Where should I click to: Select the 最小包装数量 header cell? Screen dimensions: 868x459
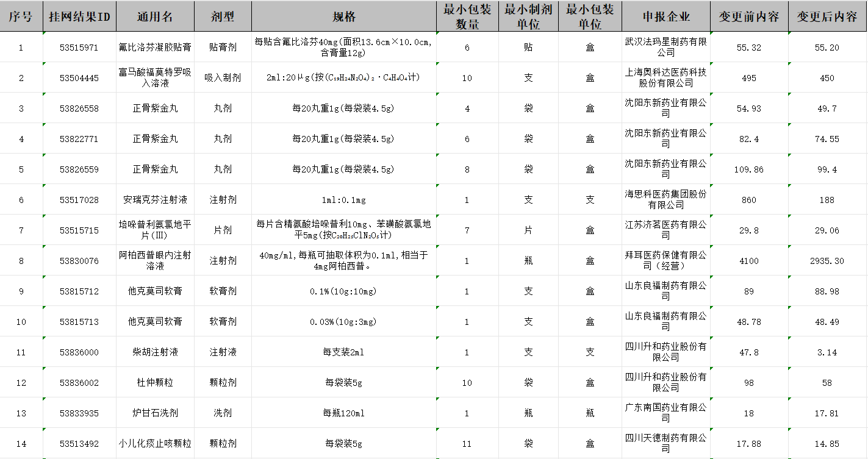tap(467, 16)
